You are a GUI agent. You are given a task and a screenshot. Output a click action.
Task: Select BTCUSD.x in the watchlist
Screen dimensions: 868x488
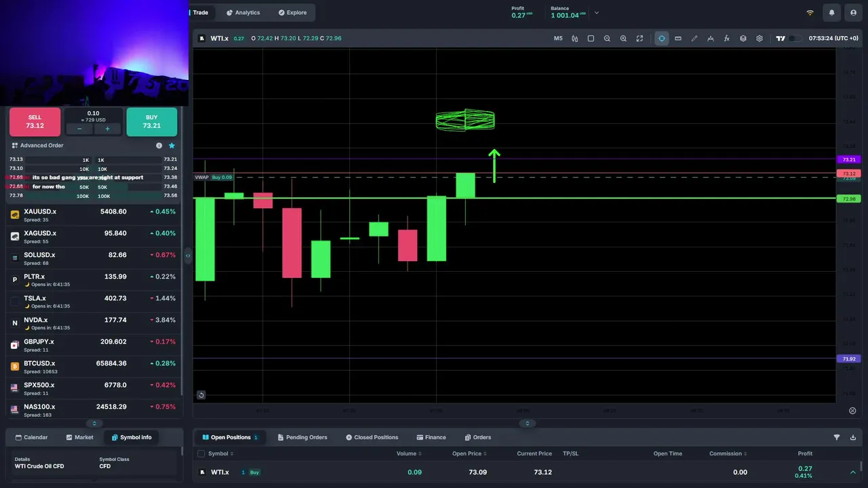click(94, 367)
